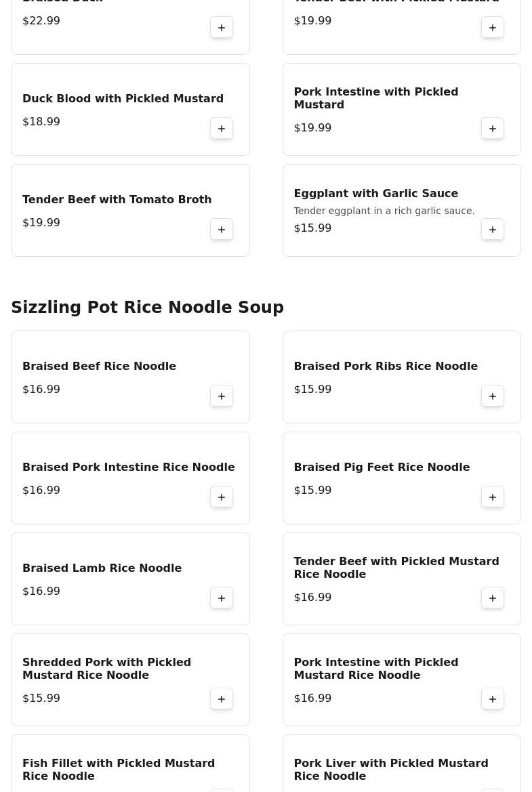
Task: Add the $22.99 Braised Duck item
Action: [222, 28]
